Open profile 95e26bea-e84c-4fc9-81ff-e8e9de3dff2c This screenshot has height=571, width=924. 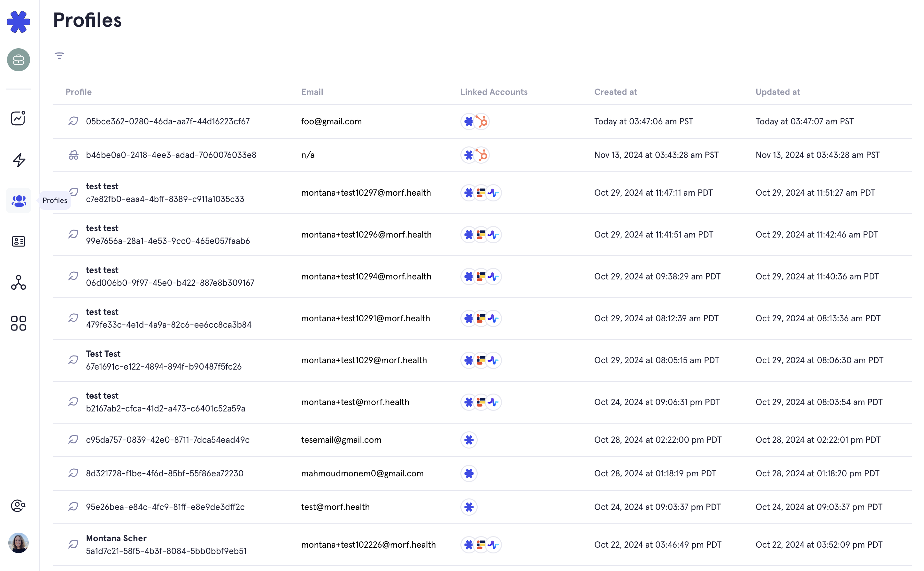(x=165, y=507)
